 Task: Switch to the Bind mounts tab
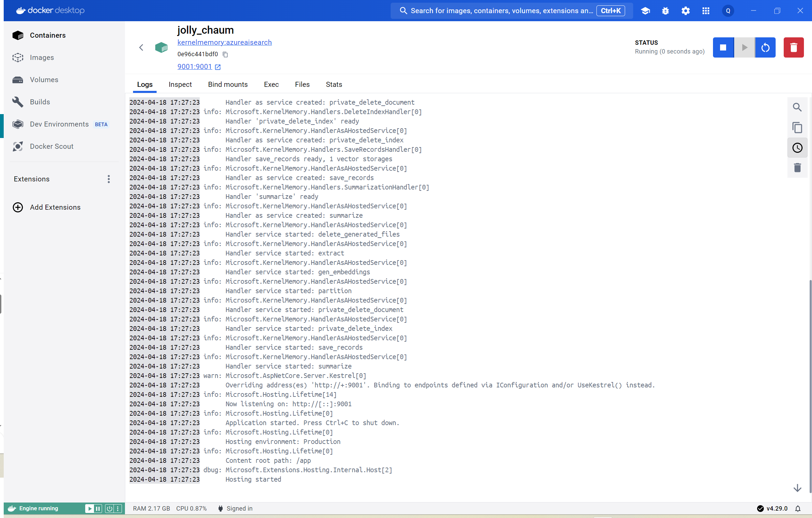pos(228,84)
